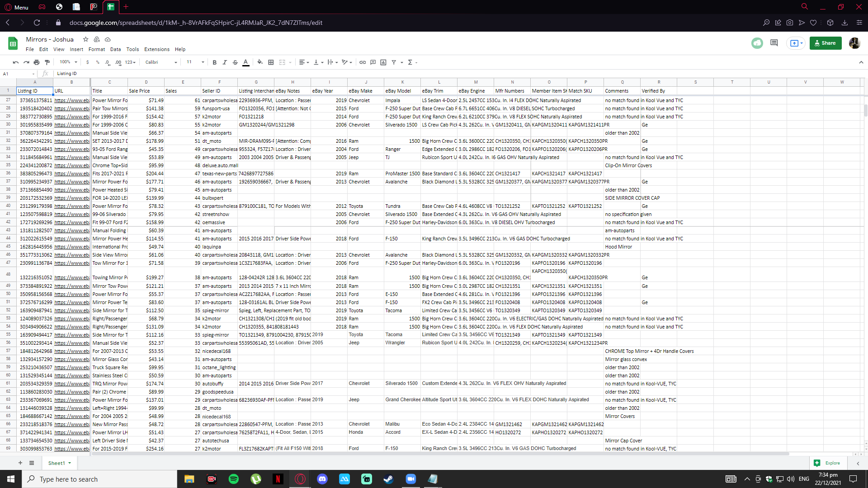Open the Extensions menu
This screenshot has height=488, width=868.
156,49
